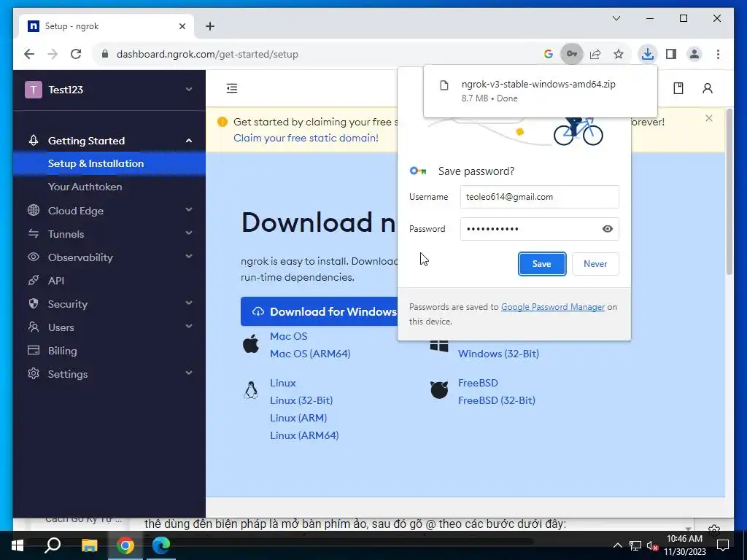The height and width of the screenshot is (560, 747).
Task: Click the Username field in save dialog
Action: tap(539, 197)
